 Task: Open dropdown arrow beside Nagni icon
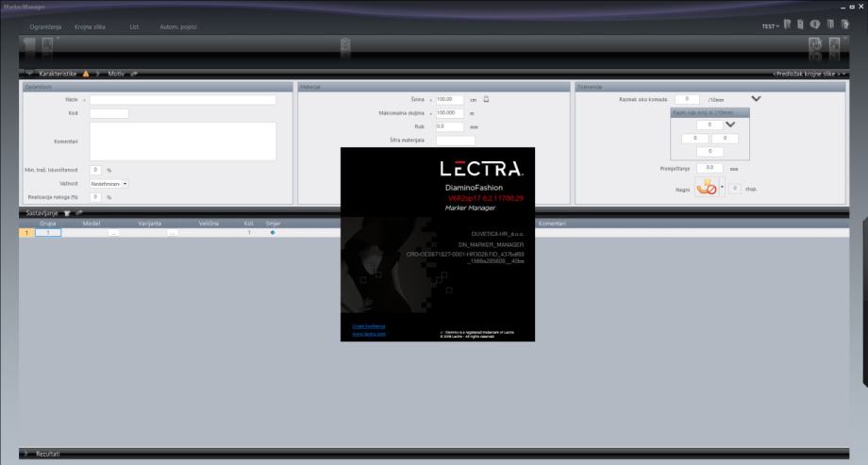click(x=722, y=188)
